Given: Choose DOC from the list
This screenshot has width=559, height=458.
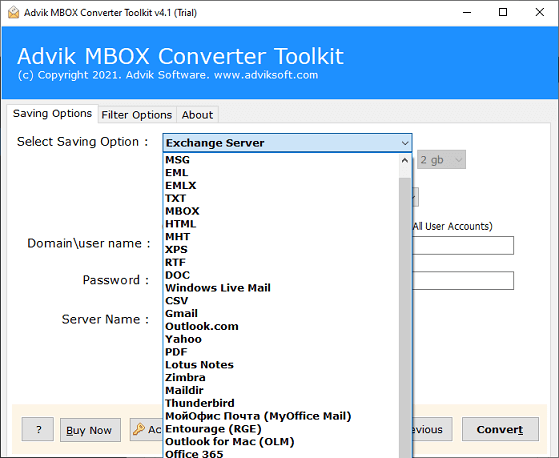Looking at the screenshot, I should 282,275.
